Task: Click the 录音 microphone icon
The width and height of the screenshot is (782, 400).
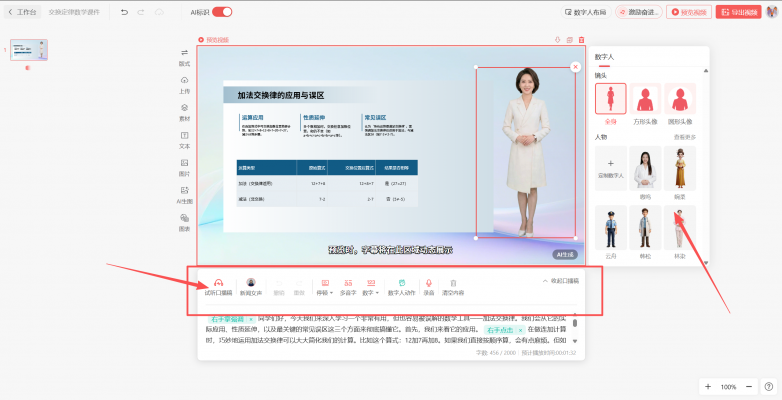Action: click(429, 287)
